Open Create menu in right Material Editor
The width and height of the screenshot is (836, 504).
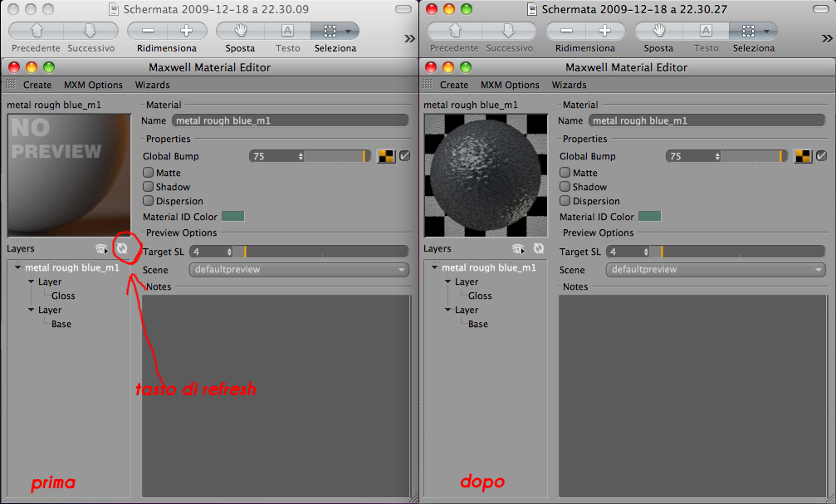[x=454, y=85]
